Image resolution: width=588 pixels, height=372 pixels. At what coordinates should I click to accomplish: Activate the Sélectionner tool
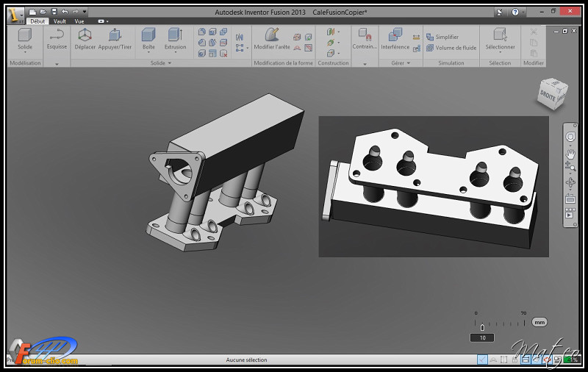[500, 39]
